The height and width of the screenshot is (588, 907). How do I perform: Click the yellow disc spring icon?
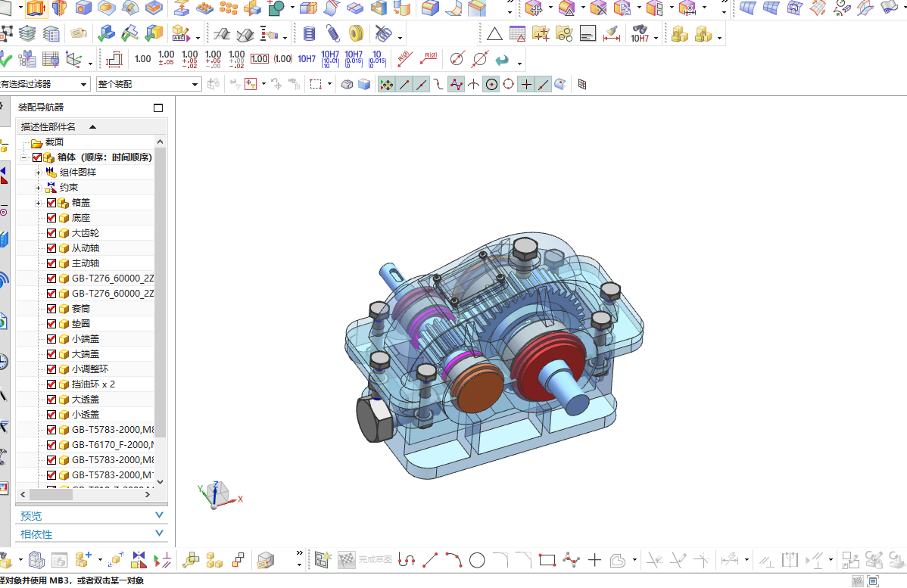(357, 34)
